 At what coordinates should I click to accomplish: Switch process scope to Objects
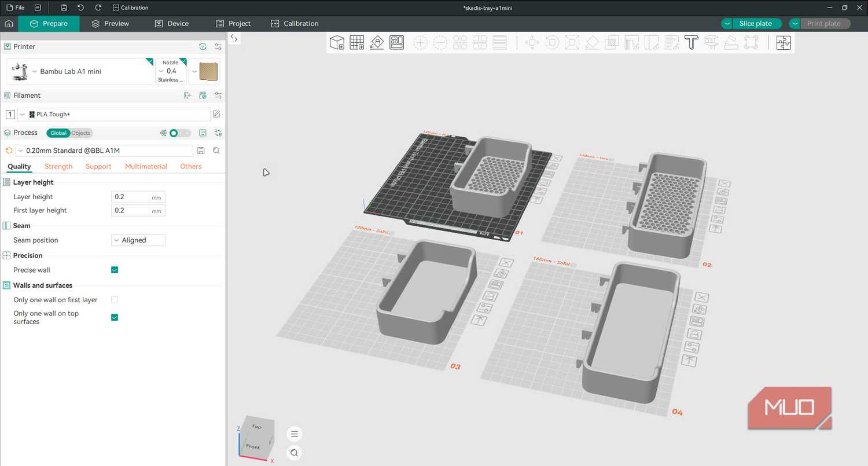coord(81,133)
